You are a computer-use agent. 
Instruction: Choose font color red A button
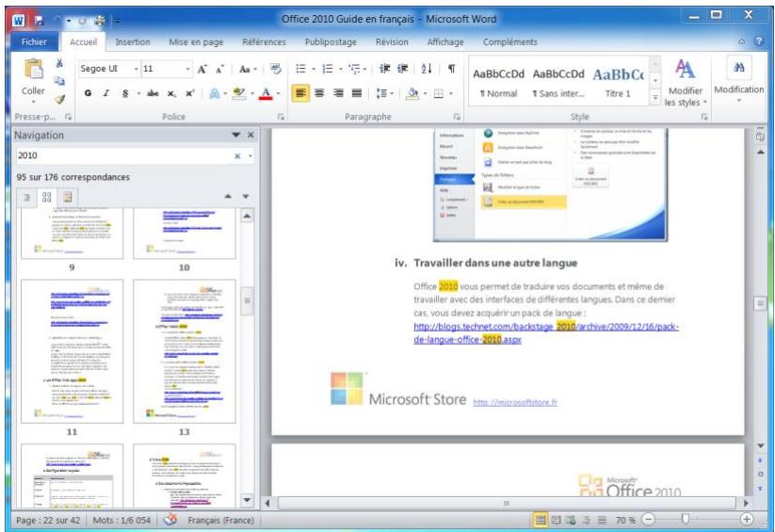coord(266,93)
